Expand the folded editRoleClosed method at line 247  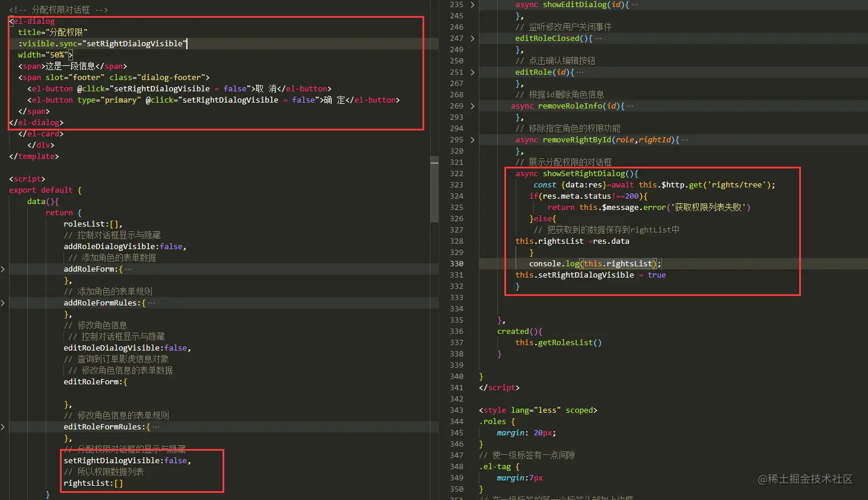(x=472, y=39)
